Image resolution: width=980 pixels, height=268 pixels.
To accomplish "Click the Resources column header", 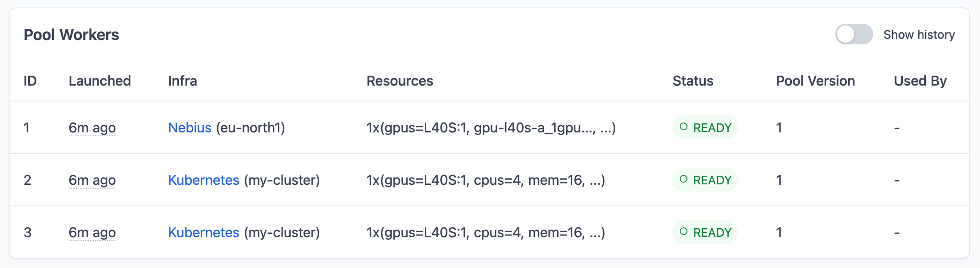I will point(399,81).
